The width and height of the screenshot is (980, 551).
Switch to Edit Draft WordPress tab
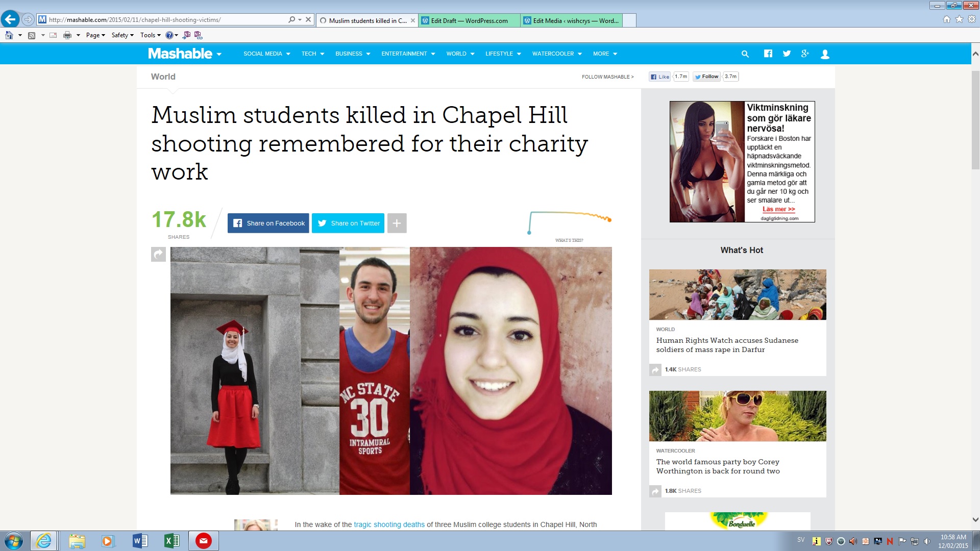pos(469,20)
